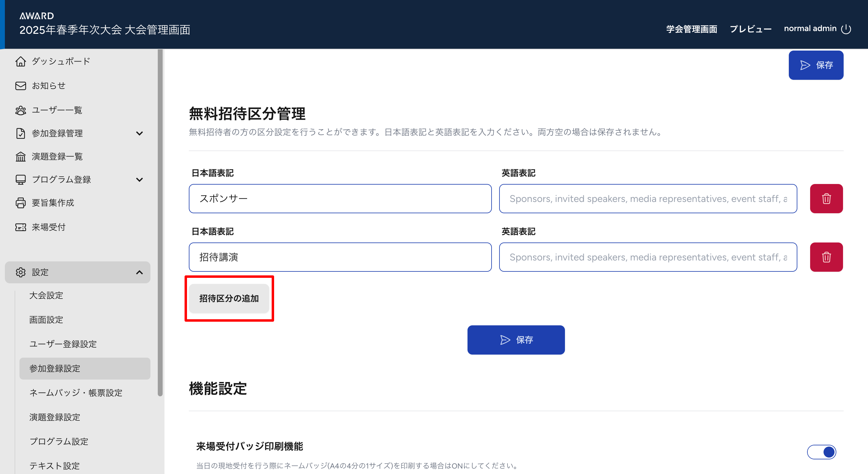Image resolution: width=868 pixels, height=474 pixels.
Task: Expand the プログラム登録 submenu chevron
Action: click(139, 180)
